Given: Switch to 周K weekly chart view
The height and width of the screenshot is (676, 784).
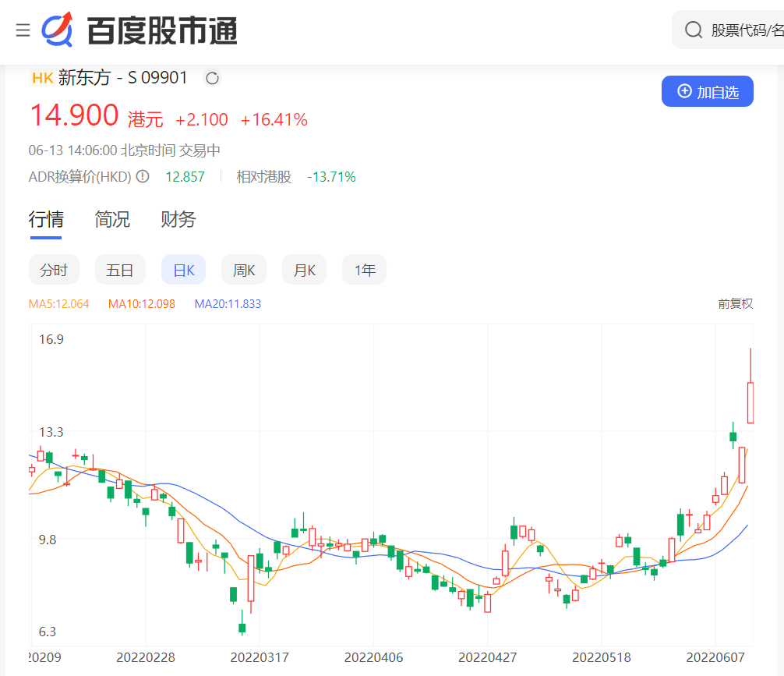Looking at the screenshot, I should [243, 269].
